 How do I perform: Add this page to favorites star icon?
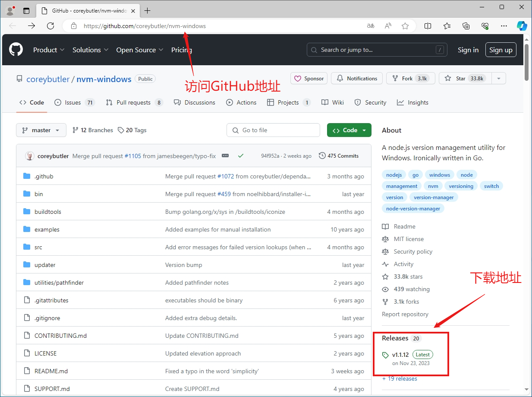pyautogui.click(x=405, y=26)
